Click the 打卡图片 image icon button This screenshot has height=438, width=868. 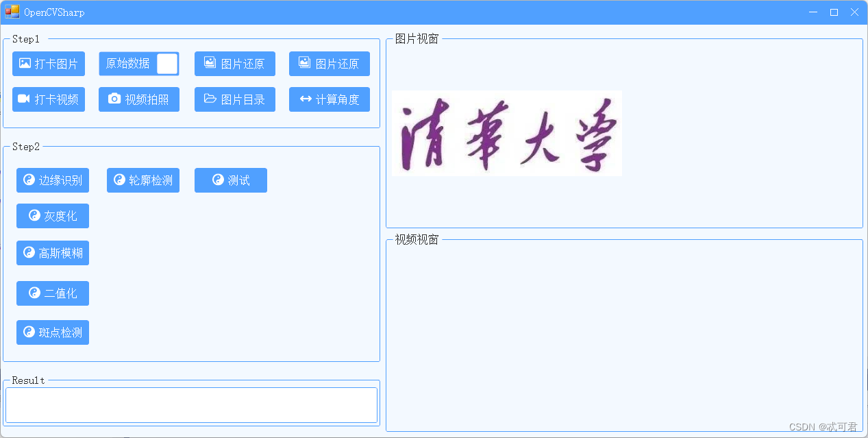[48, 63]
